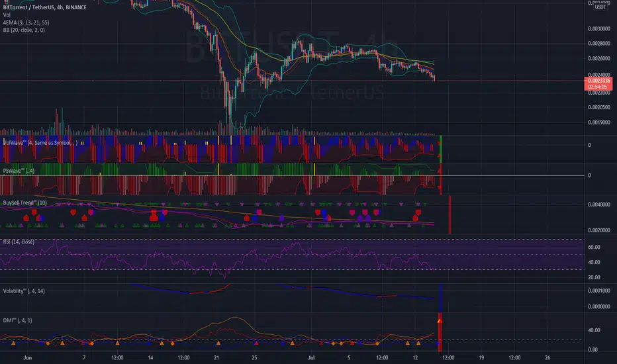The width and height of the screenshot is (617, 364).
Task: Click the 20.00 label on the RSI scale
Action: [594, 277]
